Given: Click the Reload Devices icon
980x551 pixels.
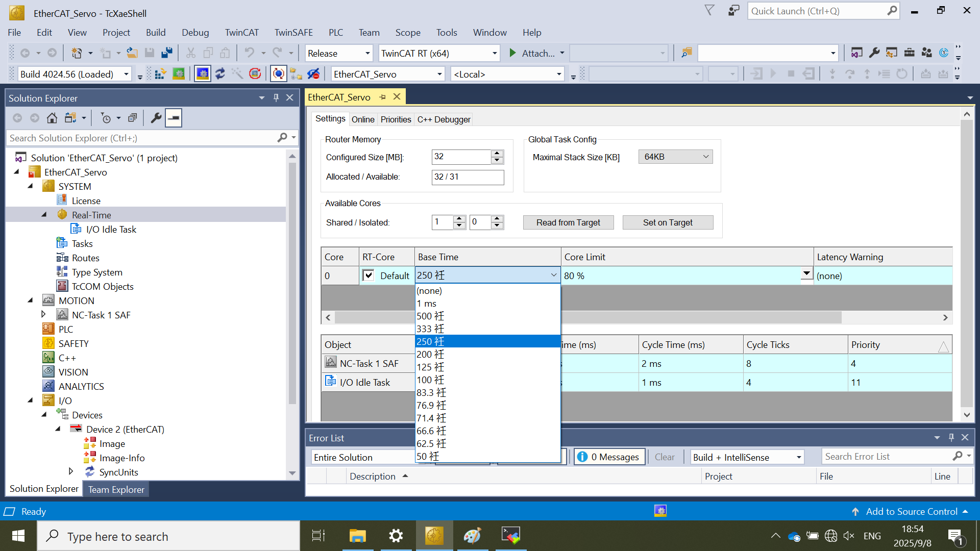Looking at the screenshot, I should (220, 74).
